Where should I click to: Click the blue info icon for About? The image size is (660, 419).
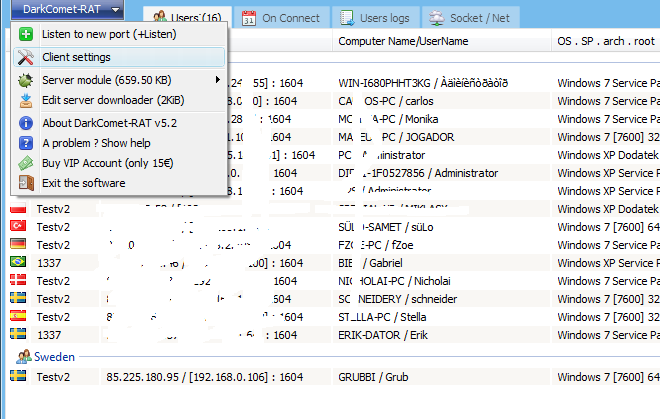click(26, 123)
